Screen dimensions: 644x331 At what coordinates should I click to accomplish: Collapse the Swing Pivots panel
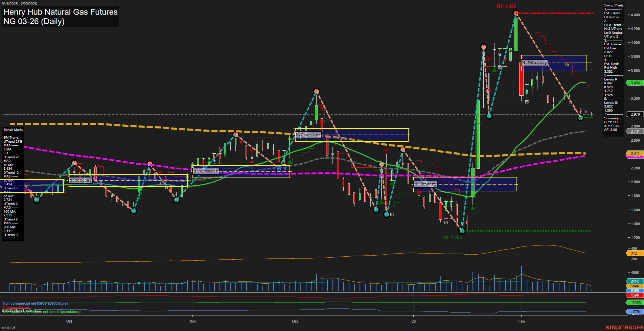(614, 5)
